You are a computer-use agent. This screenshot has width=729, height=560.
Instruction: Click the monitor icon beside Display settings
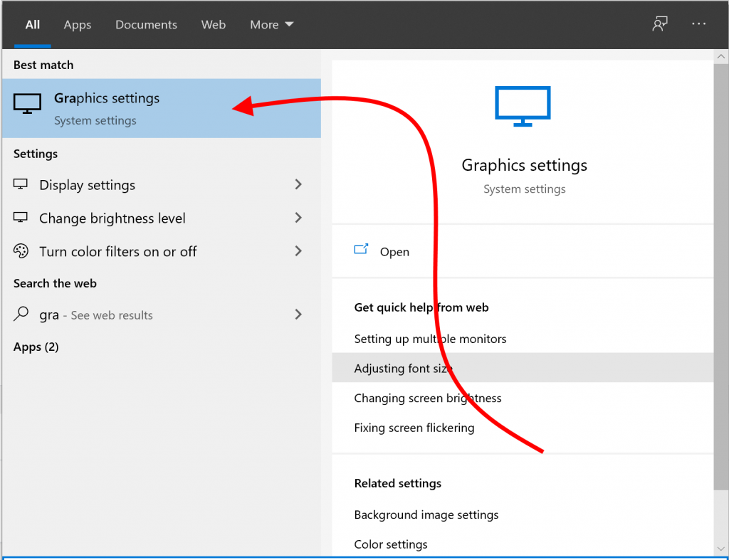(x=21, y=184)
